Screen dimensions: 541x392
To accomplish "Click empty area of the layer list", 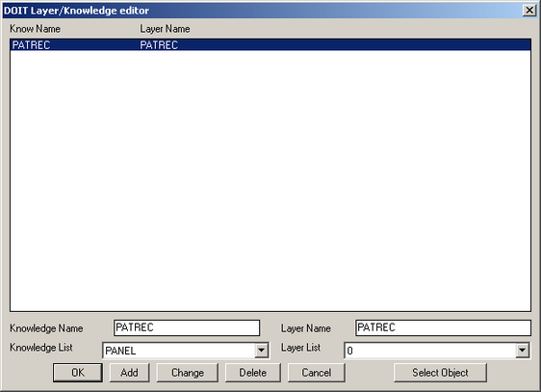I will [x=270, y=179].
